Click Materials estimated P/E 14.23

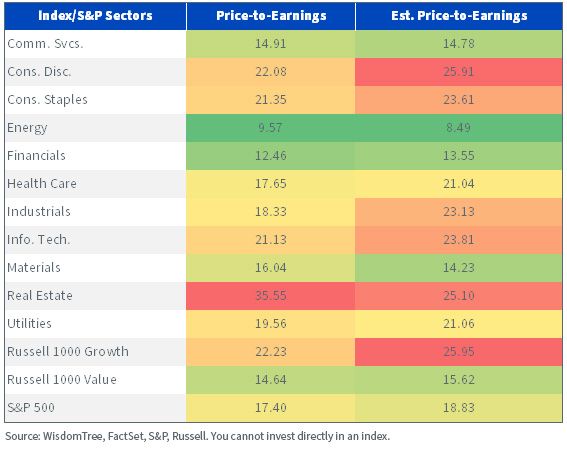tap(459, 268)
